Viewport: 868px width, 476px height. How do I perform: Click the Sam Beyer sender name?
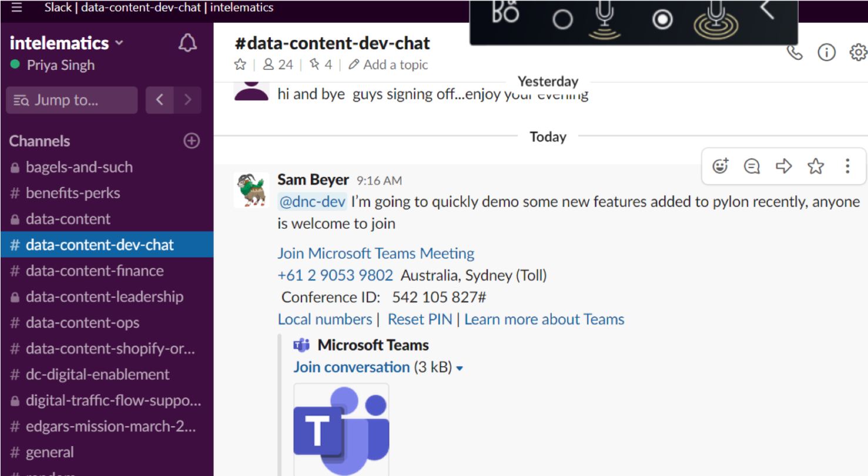(x=313, y=179)
